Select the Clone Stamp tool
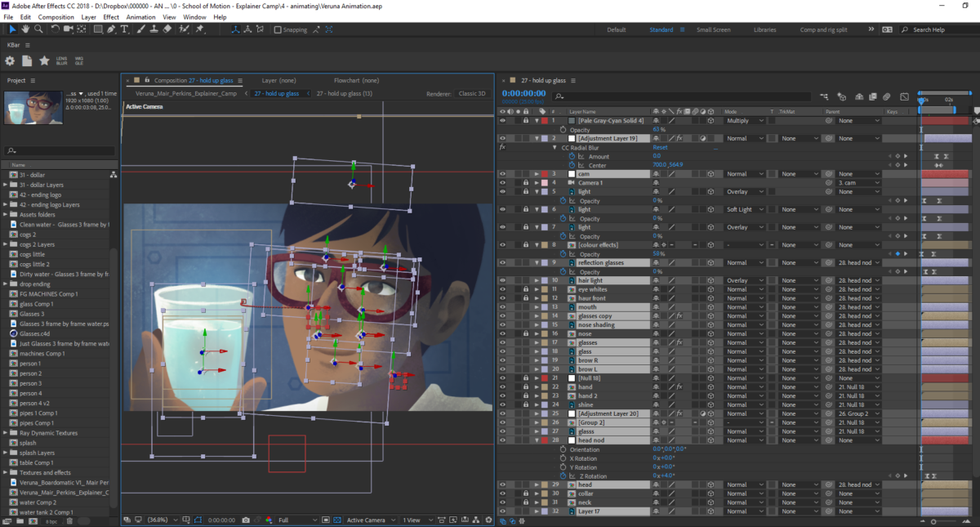This screenshot has width=980, height=527. pos(154,29)
